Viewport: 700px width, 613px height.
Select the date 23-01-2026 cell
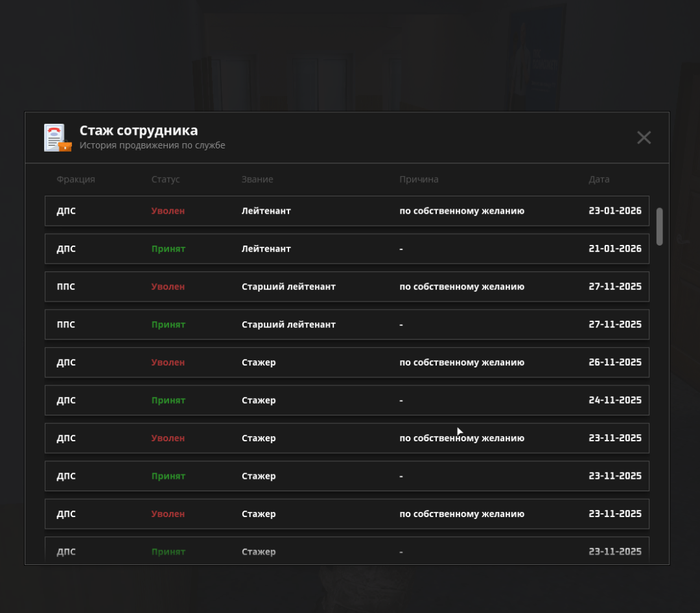coord(615,211)
